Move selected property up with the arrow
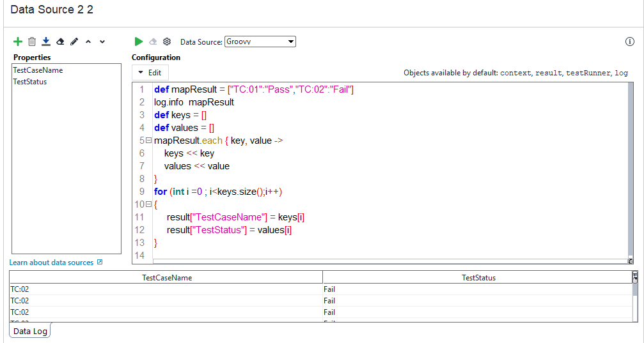 point(88,42)
